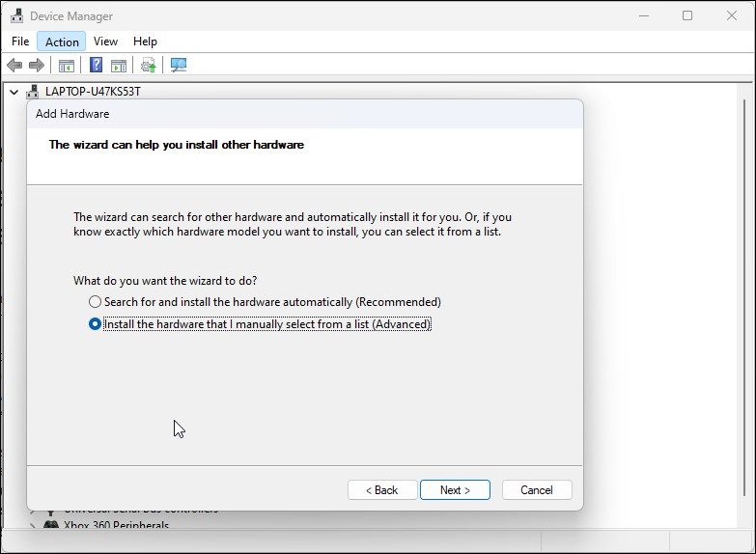
Task: Open Help via the blue question mark icon
Action: click(x=97, y=66)
